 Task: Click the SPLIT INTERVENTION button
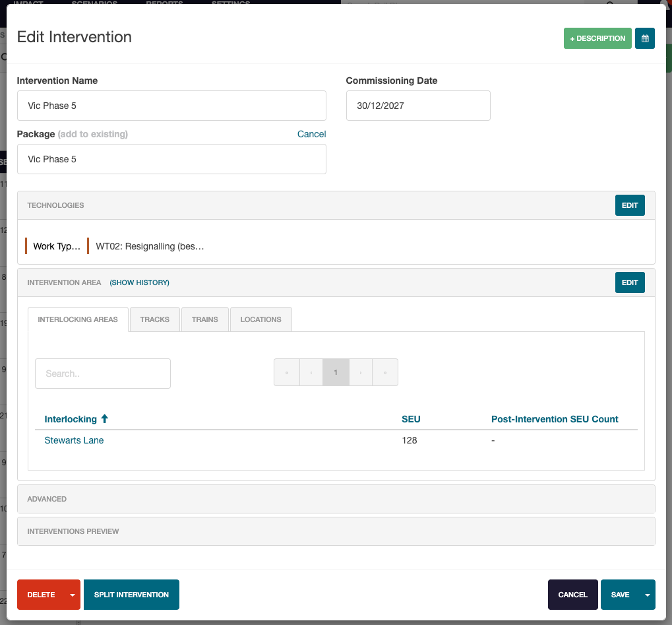coord(131,594)
